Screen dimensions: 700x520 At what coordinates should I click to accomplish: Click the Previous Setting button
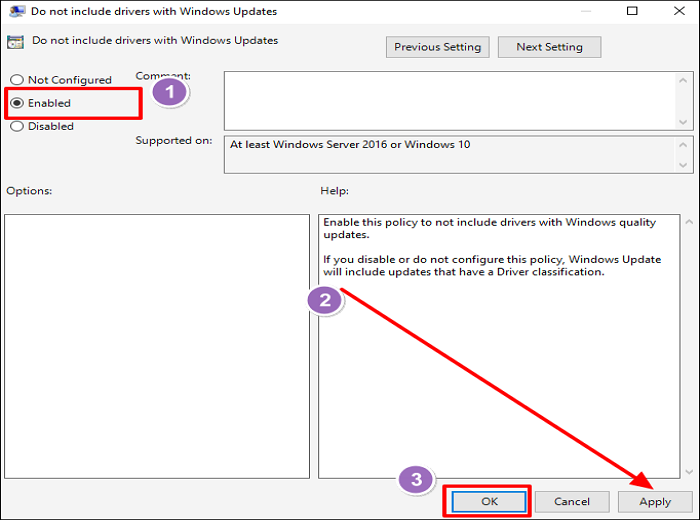pos(438,47)
